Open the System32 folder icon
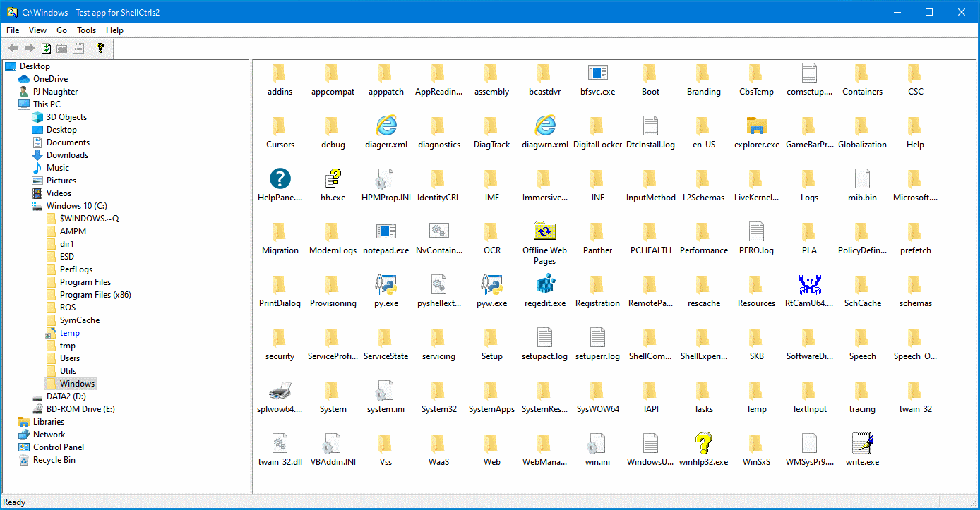This screenshot has width=980, height=510. pyautogui.click(x=438, y=391)
